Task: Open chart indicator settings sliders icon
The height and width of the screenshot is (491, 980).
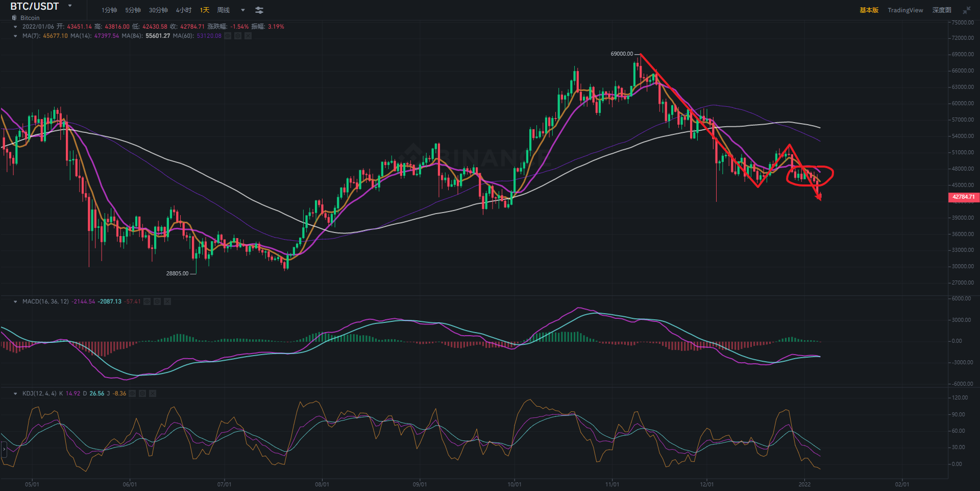Action: pyautogui.click(x=259, y=10)
